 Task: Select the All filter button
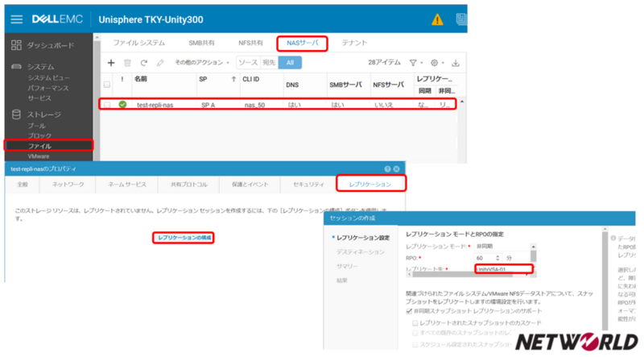[x=290, y=63]
